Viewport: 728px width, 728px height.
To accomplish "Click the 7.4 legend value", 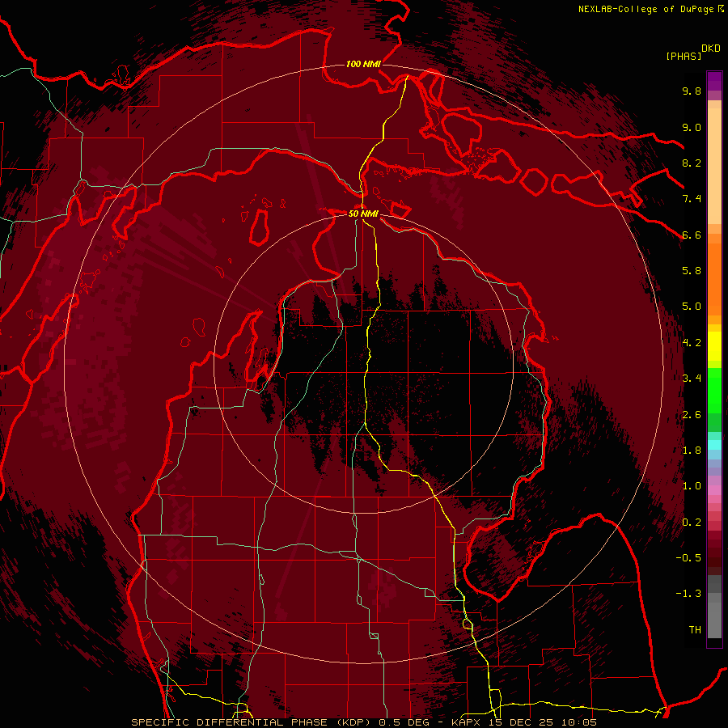I will coord(692,199).
